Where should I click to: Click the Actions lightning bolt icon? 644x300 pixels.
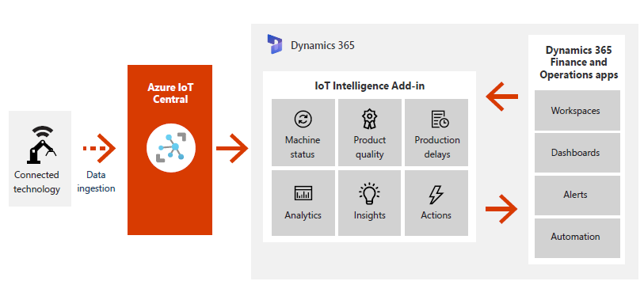[x=436, y=194]
